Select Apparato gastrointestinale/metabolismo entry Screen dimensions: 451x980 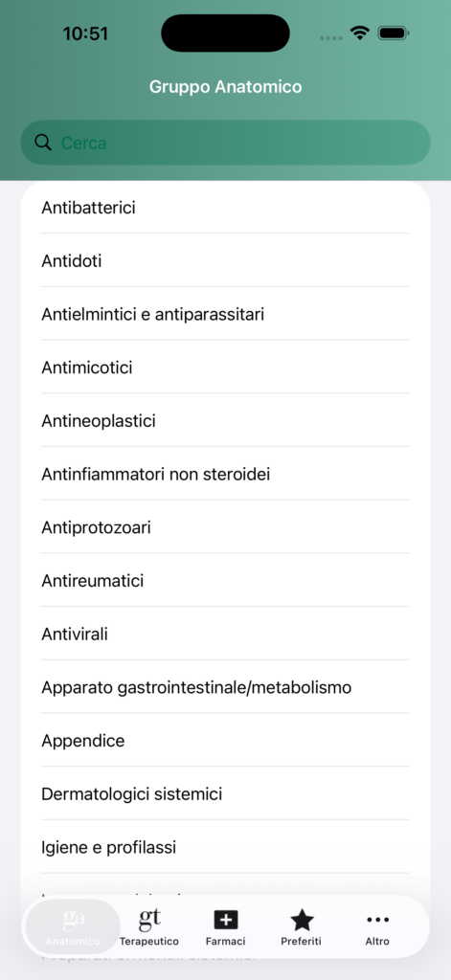coord(225,687)
